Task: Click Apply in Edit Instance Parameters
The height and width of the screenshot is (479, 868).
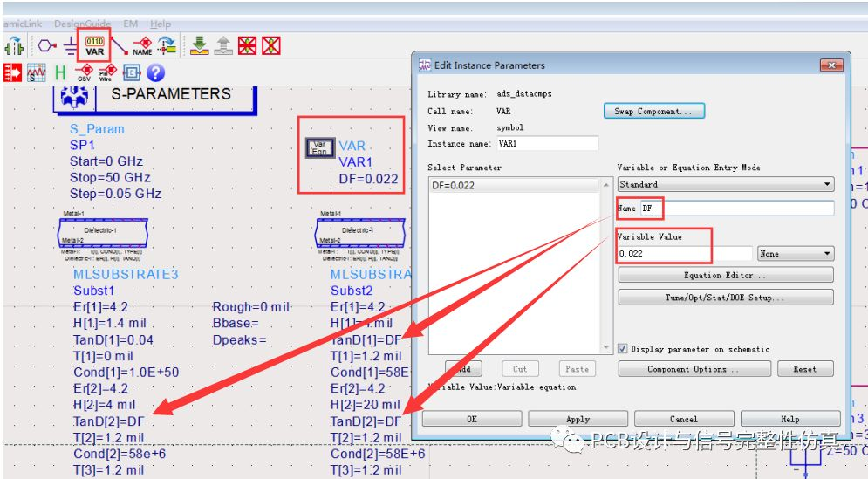Action: (x=578, y=419)
